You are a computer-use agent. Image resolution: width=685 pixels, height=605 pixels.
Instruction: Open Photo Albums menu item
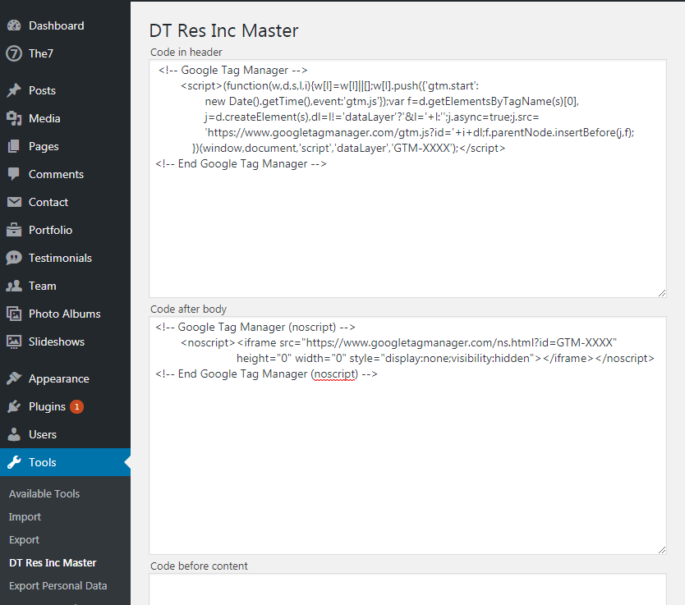point(64,314)
